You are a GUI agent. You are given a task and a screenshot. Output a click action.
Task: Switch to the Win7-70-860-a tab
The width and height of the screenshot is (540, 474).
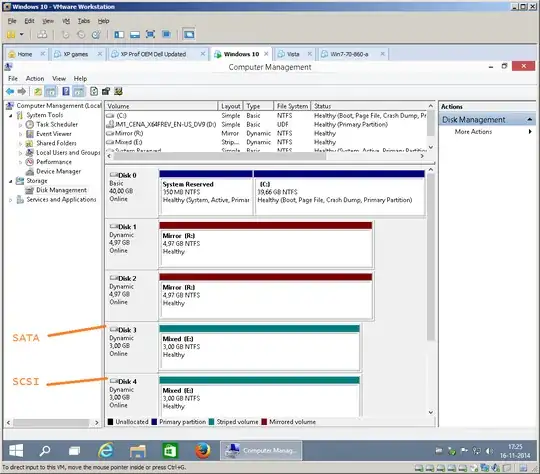point(349,54)
